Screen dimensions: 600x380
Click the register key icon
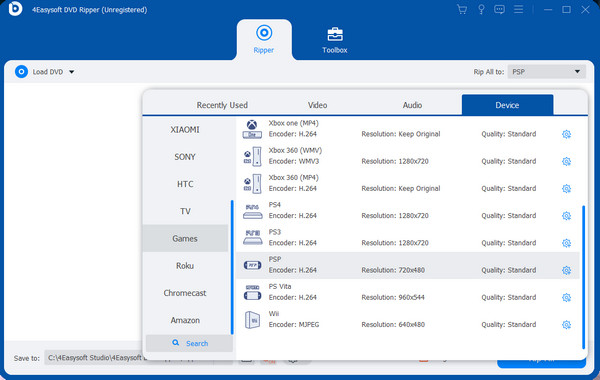tap(481, 9)
